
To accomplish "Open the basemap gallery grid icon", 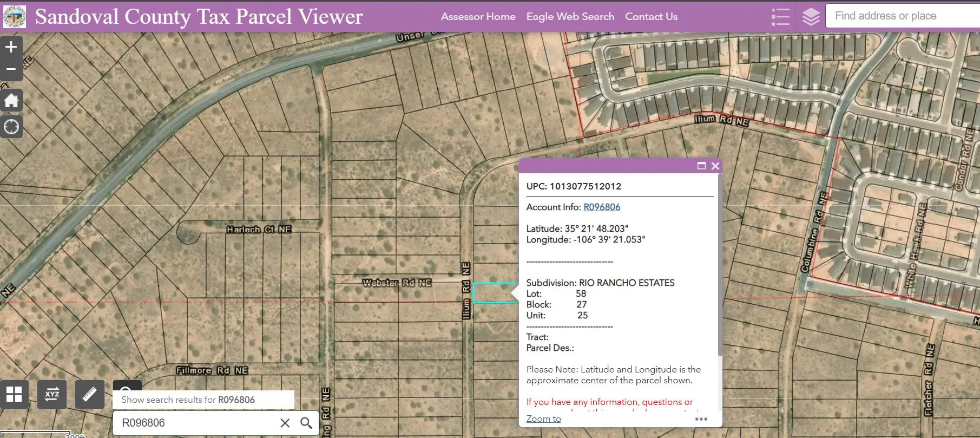I will tap(14, 394).
